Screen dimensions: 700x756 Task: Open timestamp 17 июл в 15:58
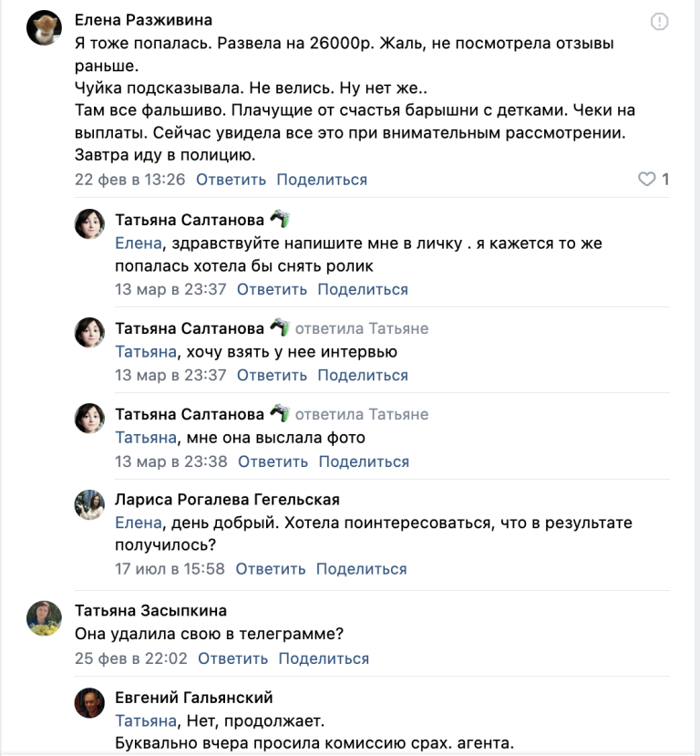(x=167, y=568)
